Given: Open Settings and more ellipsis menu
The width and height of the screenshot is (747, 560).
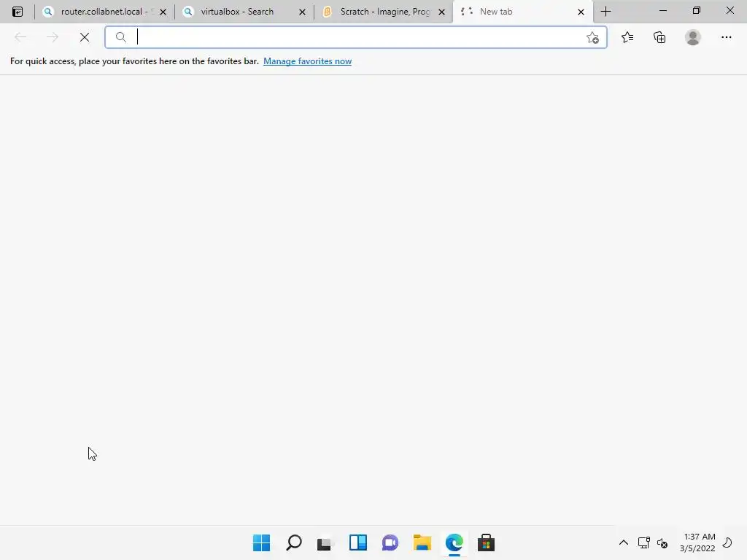Looking at the screenshot, I should pyautogui.click(x=726, y=37).
